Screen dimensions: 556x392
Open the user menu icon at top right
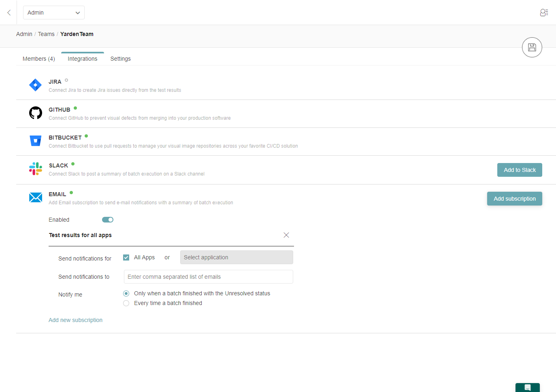coord(544,13)
